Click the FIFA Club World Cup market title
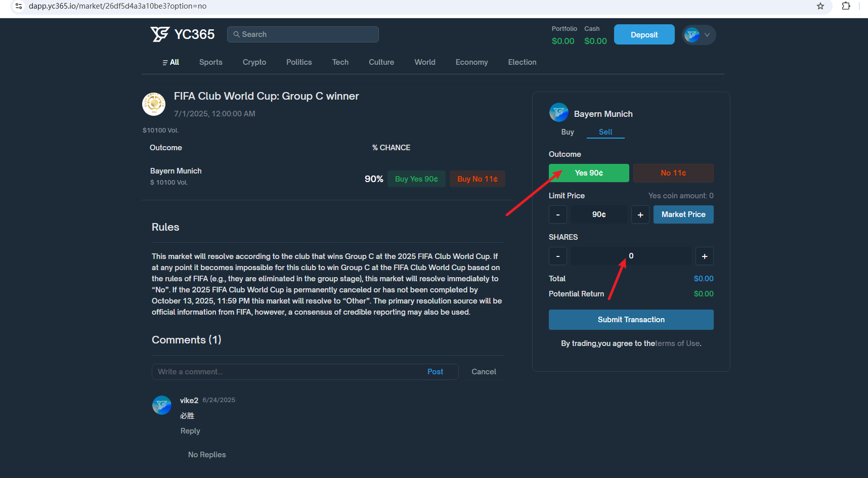Viewport: 868px width, 478px height. [x=267, y=96]
